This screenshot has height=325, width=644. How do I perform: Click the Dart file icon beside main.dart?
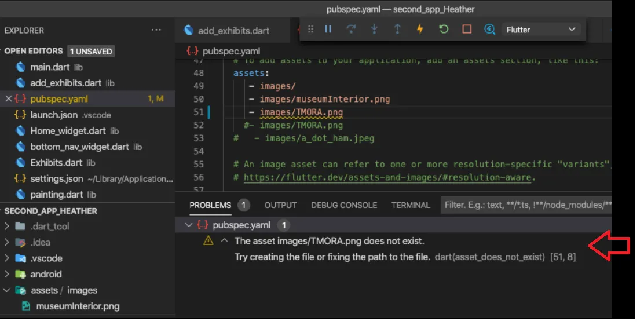[x=20, y=67]
